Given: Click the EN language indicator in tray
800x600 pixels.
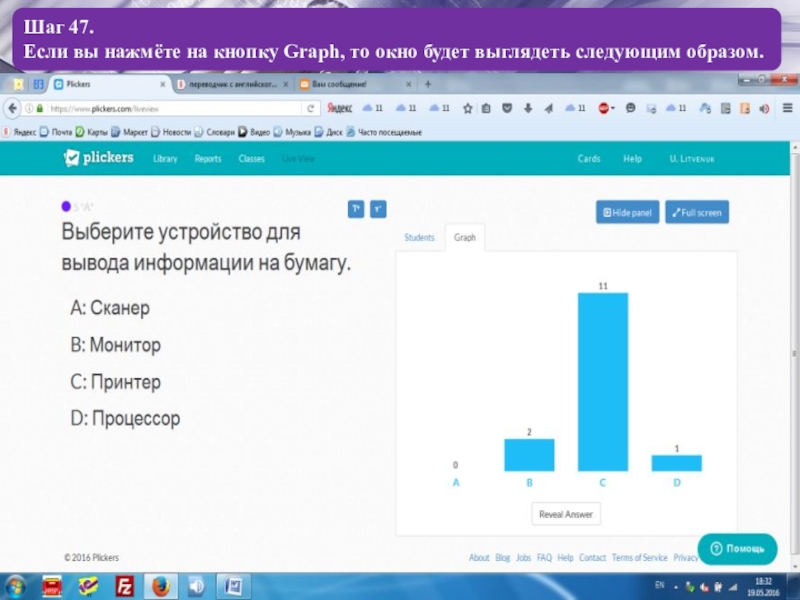Looking at the screenshot, I should [x=660, y=585].
